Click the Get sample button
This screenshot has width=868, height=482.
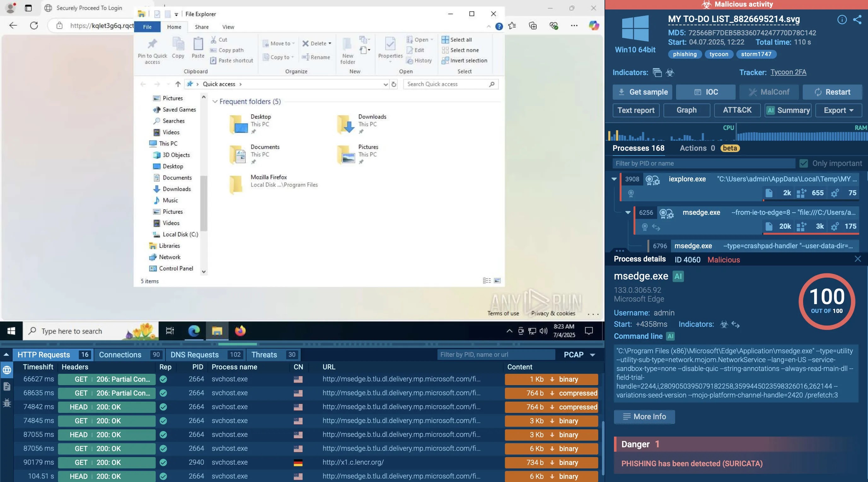[x=642, y=92]
